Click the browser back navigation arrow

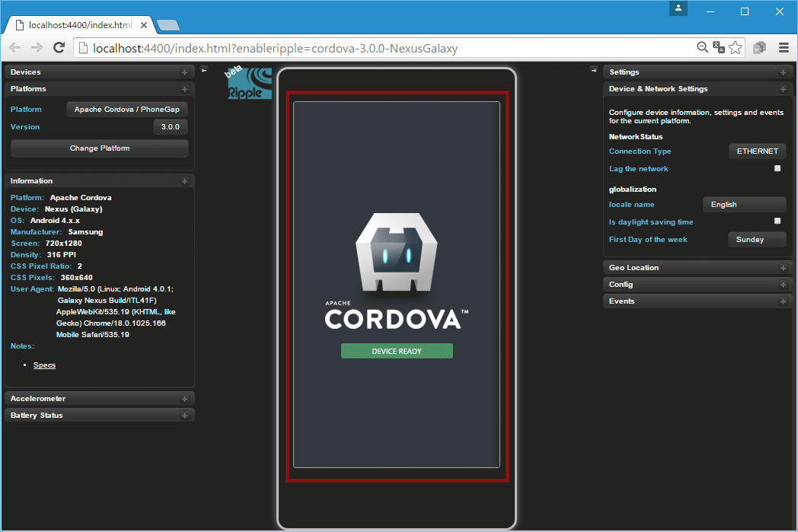pyautogui.click(x=14, y=47)
